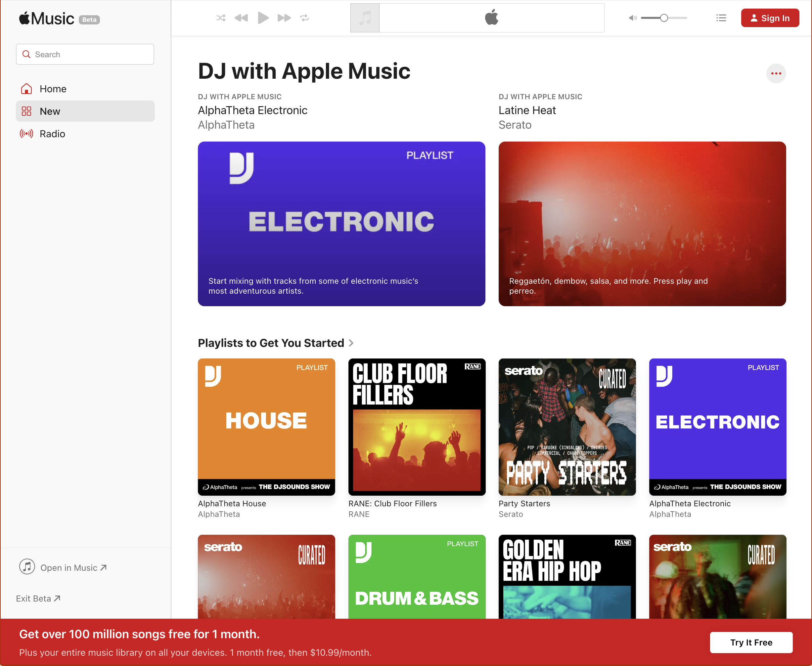Viewport: 812px width, 666px height.
Task: Click the Home house icon
Action: tap(26, 89)
